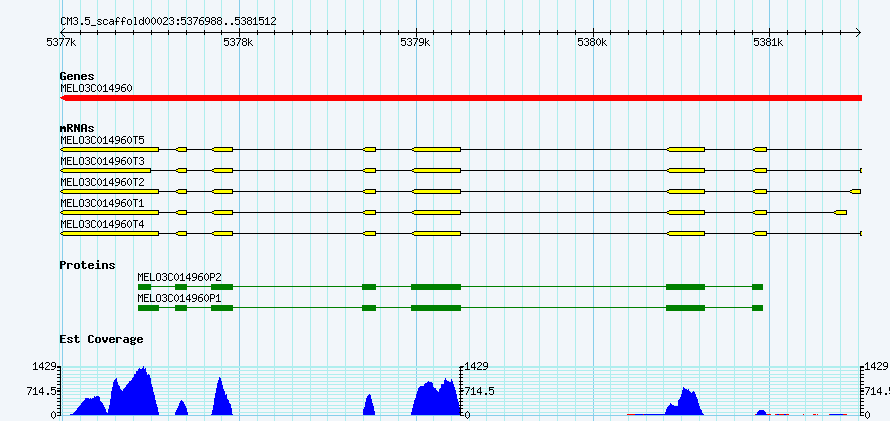Screen dimensions: 890x421
Task: Open the Genes track heading
Action: click(77, 76)
